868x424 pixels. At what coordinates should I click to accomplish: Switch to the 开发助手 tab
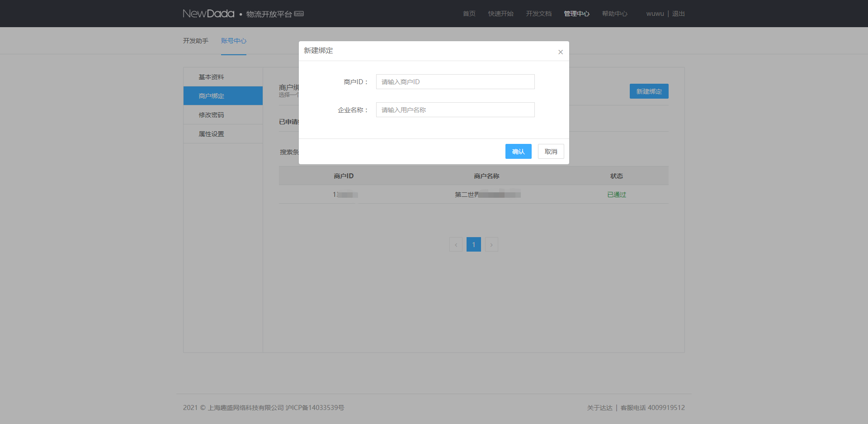tap(195, 41)
